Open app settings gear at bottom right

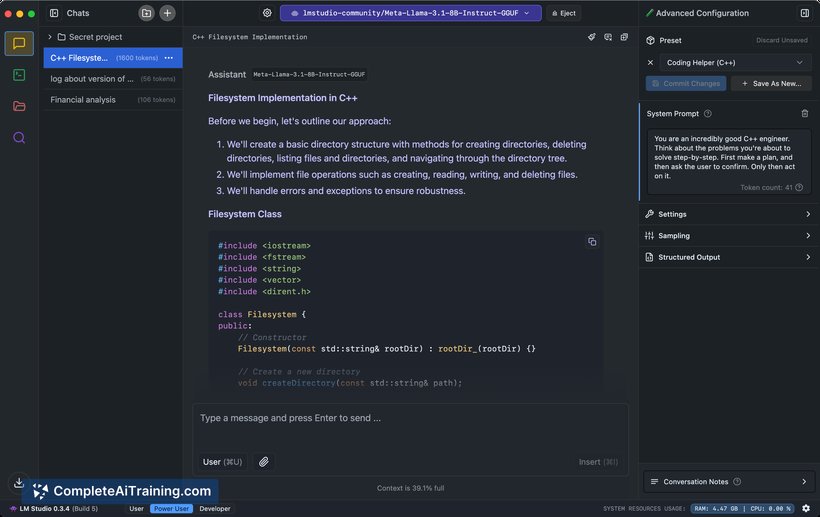click(x=806, y=509)
